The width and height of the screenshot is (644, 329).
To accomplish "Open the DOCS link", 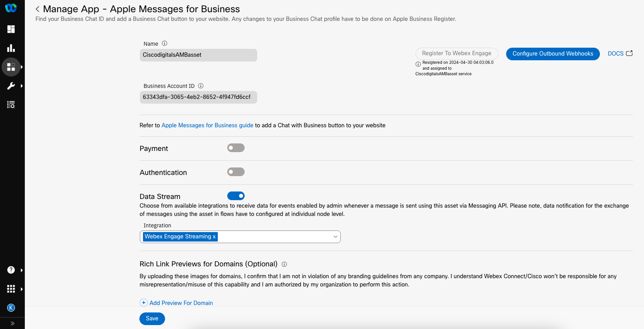I will (x=616, y=54).
